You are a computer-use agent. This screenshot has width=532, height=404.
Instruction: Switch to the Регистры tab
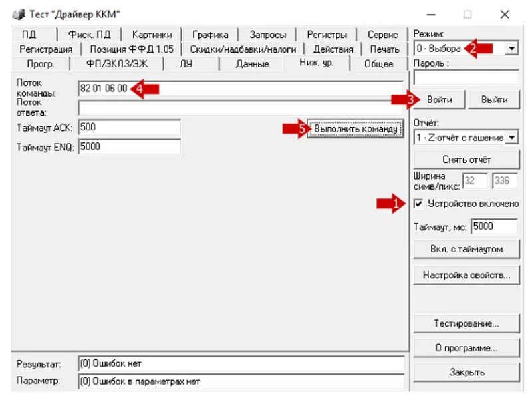[327, 35]
